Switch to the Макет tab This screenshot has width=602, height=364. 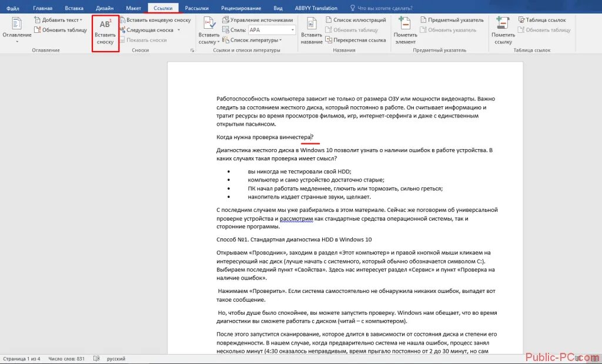coord(133,8)
